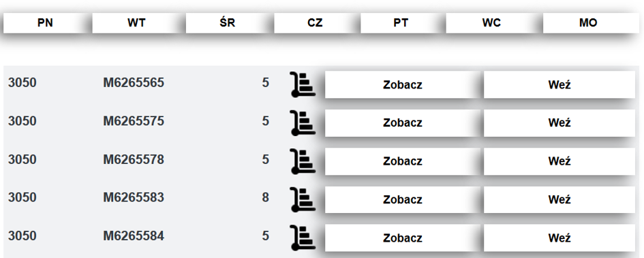The width and height of the screenshot is (644, 258).
Task: Click Weź for order M6265565
Action: (559, 84)
